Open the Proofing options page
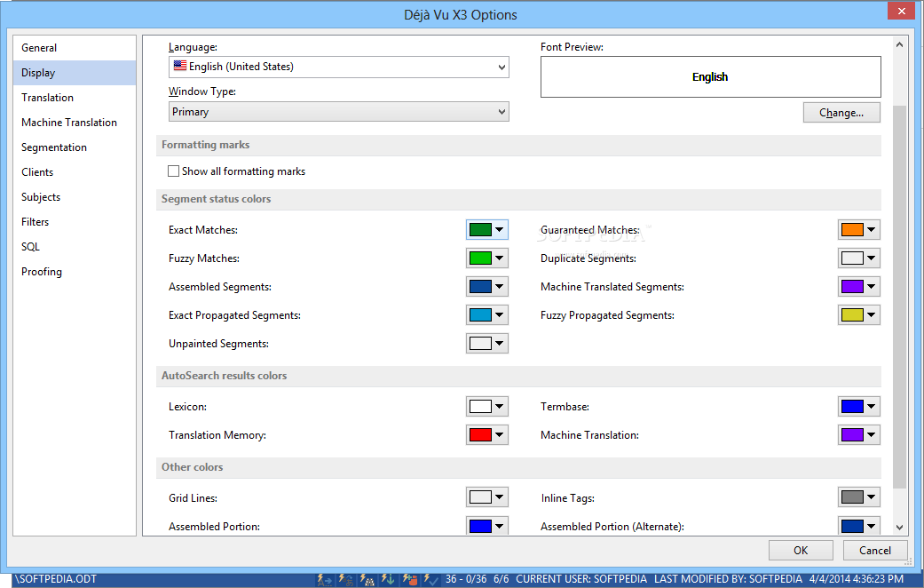This screenshot has width=924, height=588. pos(75,271)
